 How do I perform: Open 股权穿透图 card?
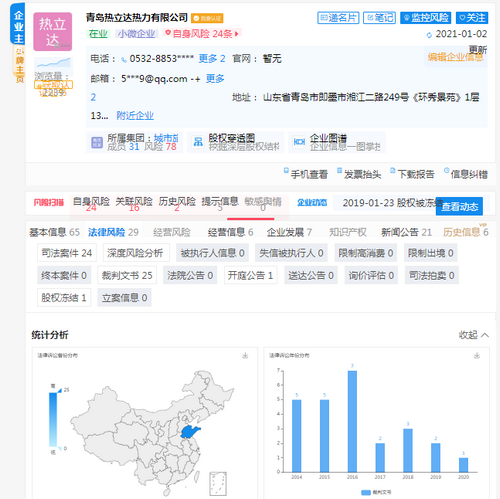235,142
